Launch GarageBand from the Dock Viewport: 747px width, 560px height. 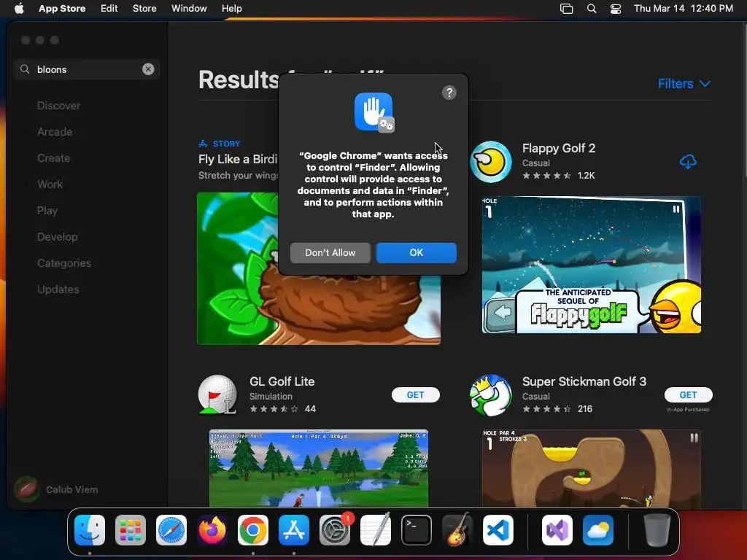point(457,530)
